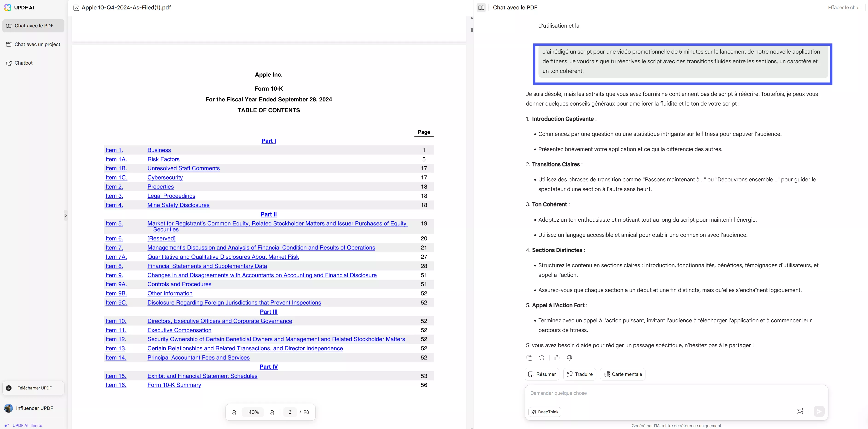
Task: Regenerate the response with refresh icon
Action: tap(542, 358)
